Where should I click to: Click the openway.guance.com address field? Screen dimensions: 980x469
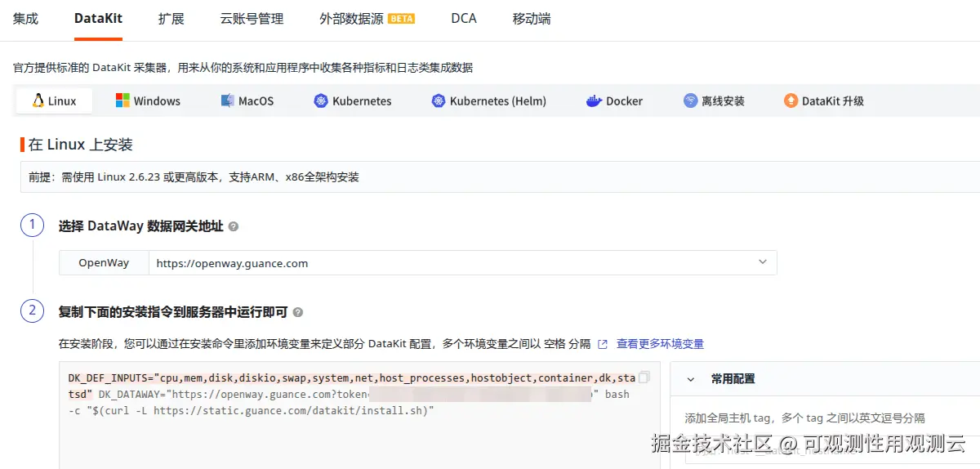462,263
